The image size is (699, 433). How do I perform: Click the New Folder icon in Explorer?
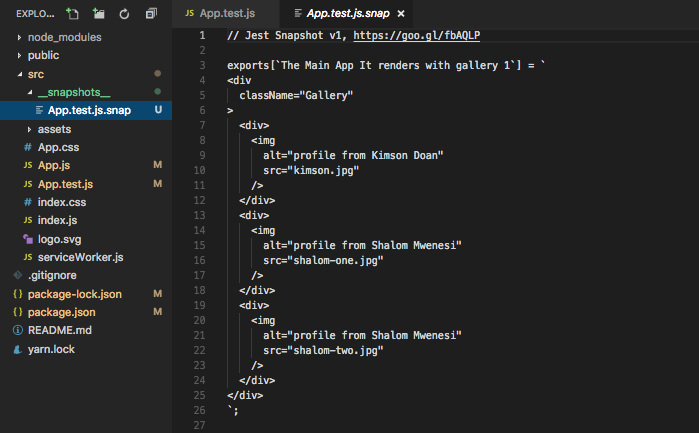[99, 14]
